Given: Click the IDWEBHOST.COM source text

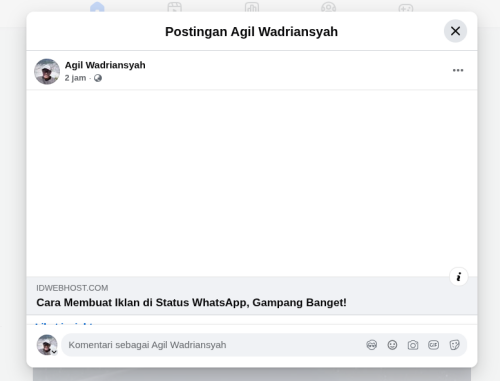Looking at the screenshot, I should pyautogui.click(x=72, y=288).
